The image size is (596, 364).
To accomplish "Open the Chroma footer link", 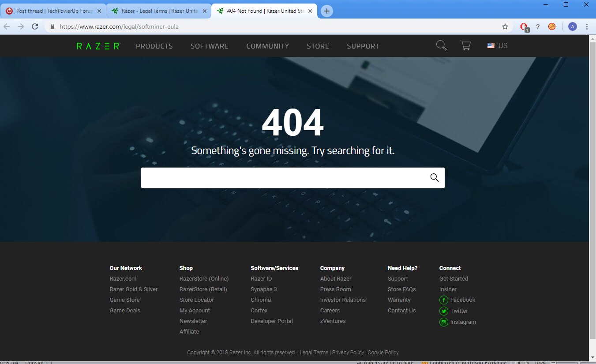I will click(x=261, y=300).
